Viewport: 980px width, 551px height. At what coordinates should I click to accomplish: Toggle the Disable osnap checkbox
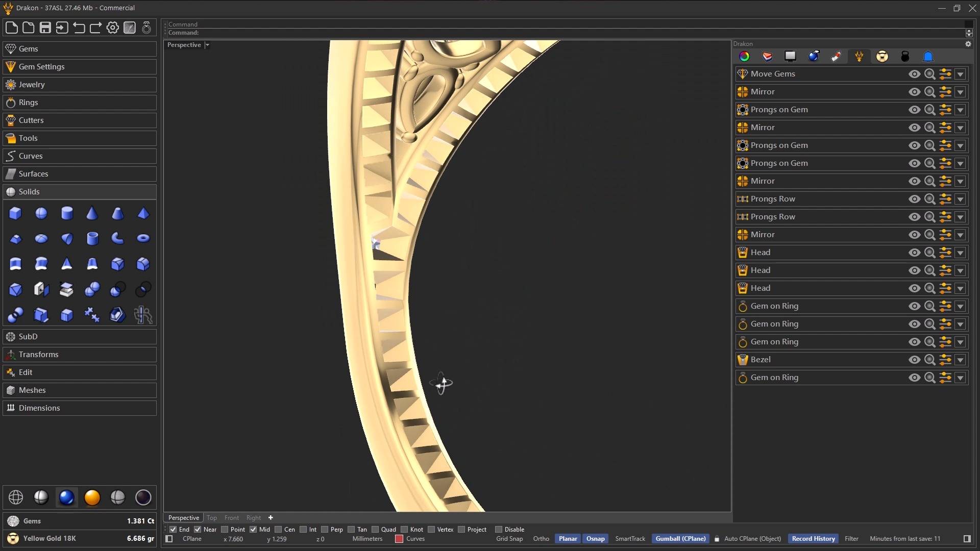point(499,530)
